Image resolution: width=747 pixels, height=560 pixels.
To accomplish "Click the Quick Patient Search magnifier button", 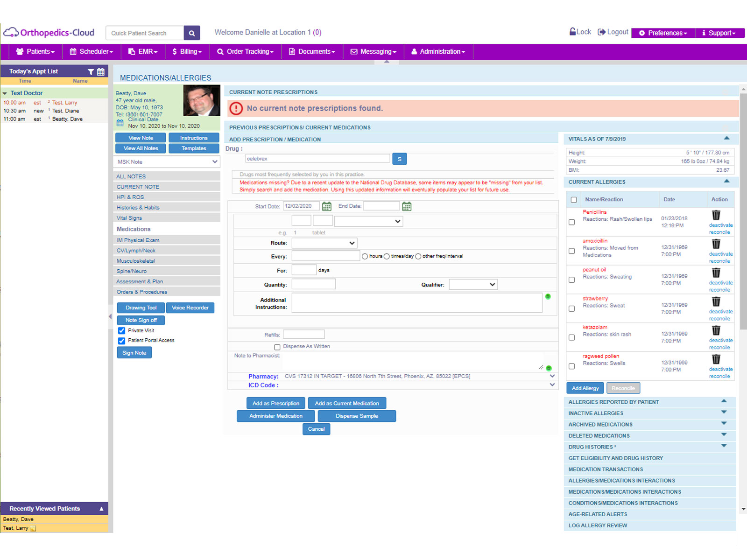I will click(192, 33).
